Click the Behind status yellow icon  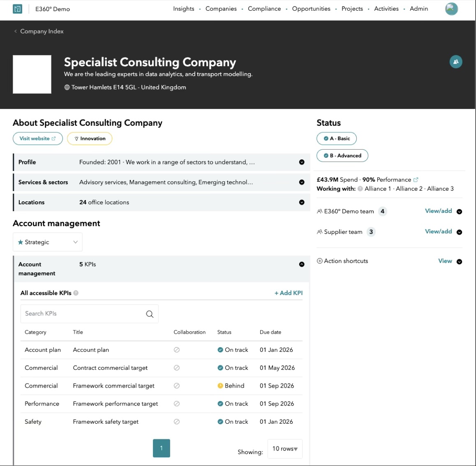click(220, 385)
